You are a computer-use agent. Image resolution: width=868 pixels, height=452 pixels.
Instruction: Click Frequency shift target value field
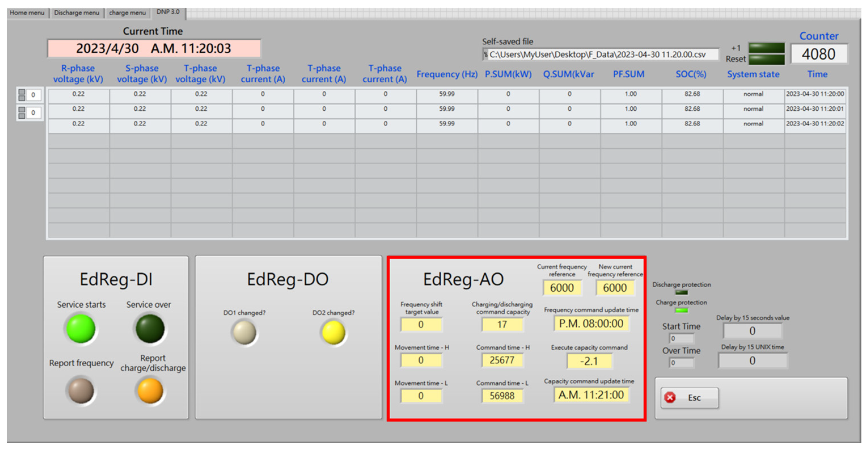pos(421,325)
